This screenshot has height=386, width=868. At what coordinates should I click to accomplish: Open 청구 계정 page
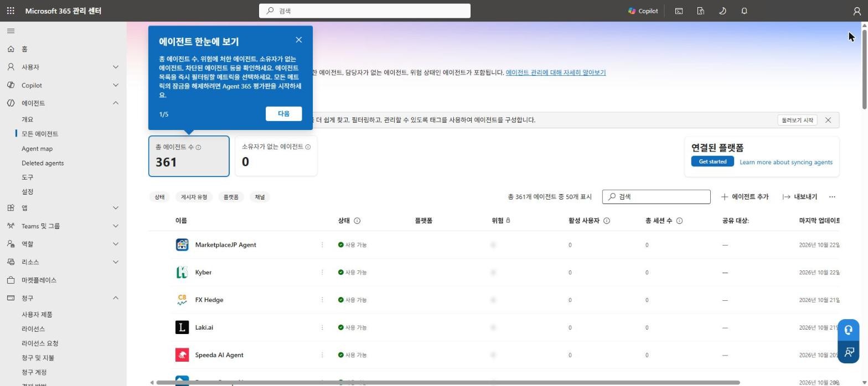click(34, 372)
